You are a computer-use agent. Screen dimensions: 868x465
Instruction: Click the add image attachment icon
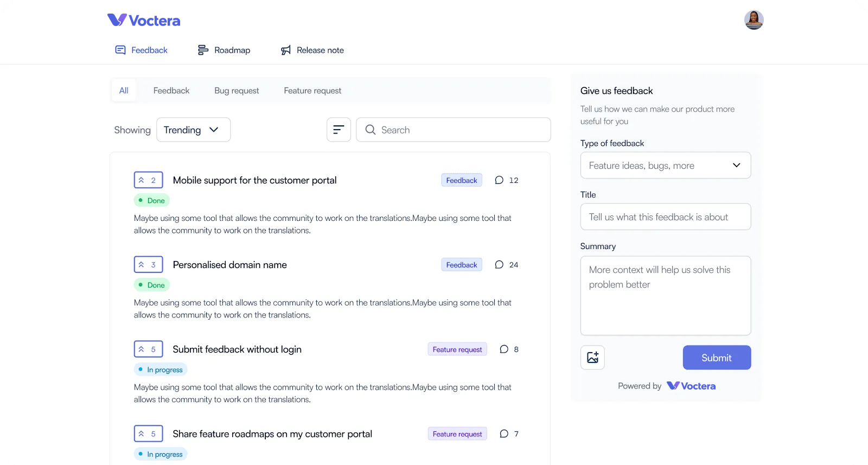[x=592, y=358]
